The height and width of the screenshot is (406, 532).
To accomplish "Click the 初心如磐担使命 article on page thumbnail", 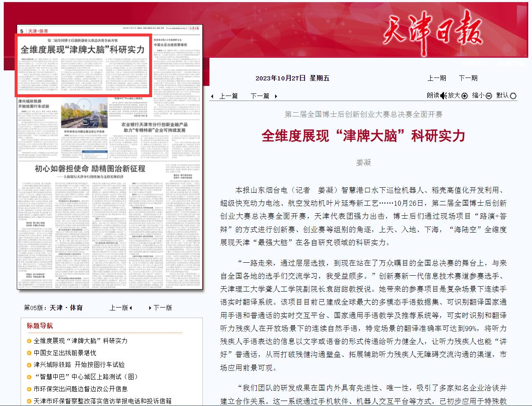I will coord(90,169).
